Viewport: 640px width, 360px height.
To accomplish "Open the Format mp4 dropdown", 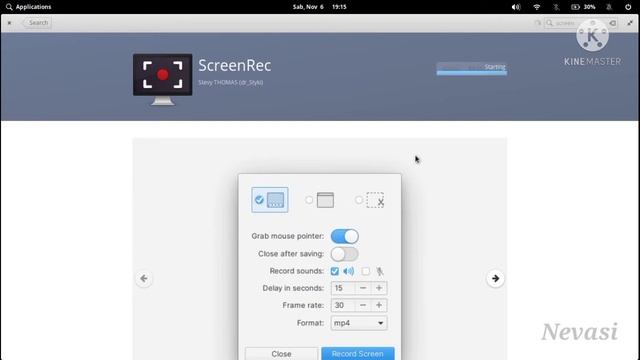I will click(359, 323).
